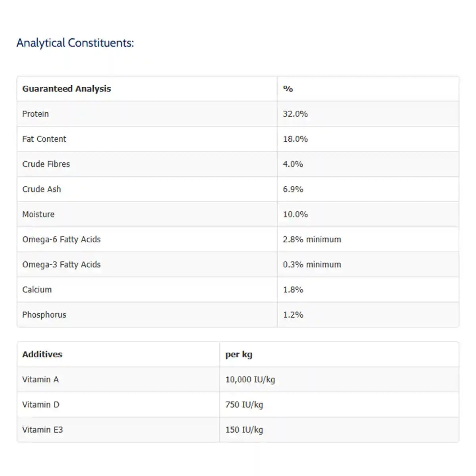476x476 pixels.
Task: Select the Guaranteed Analysis header cell
Action: (67, 89)
